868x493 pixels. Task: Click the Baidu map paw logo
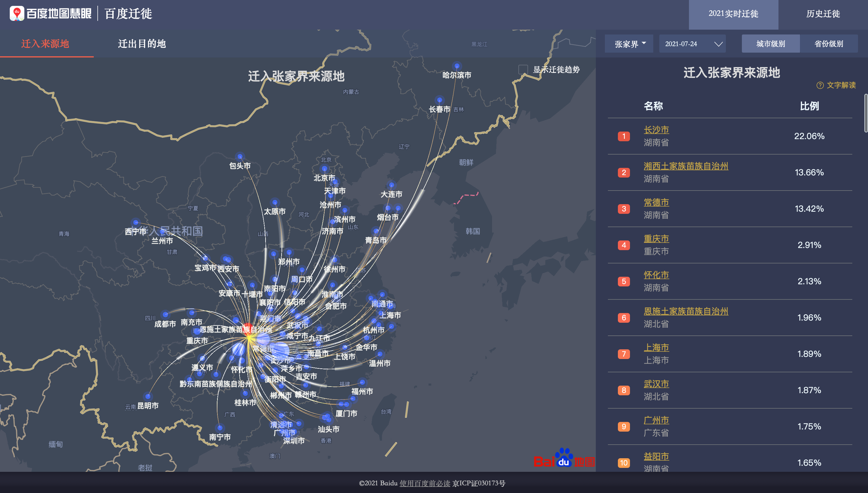click(x=564, y=458)
